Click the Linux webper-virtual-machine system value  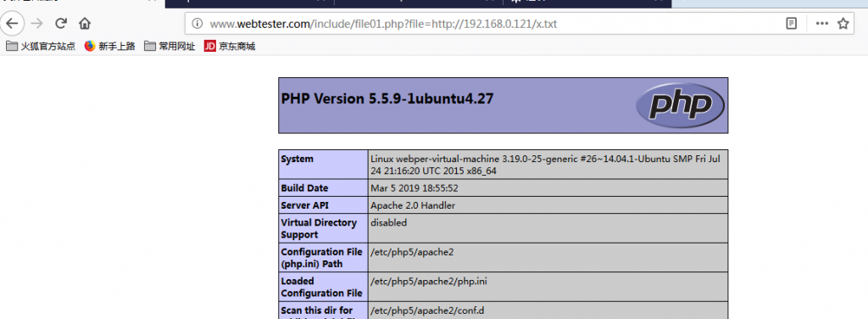pyautogui.click(x=545, y=165)
